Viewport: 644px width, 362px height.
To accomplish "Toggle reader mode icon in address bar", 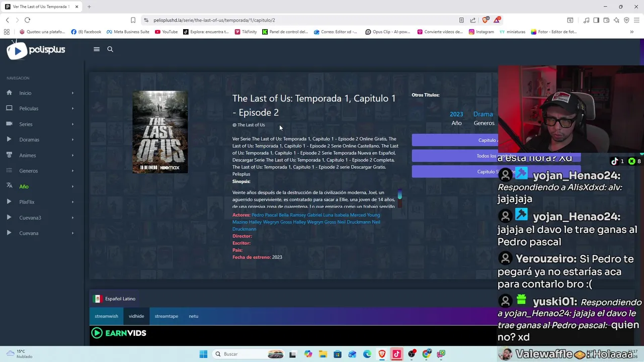I will 461,20.
